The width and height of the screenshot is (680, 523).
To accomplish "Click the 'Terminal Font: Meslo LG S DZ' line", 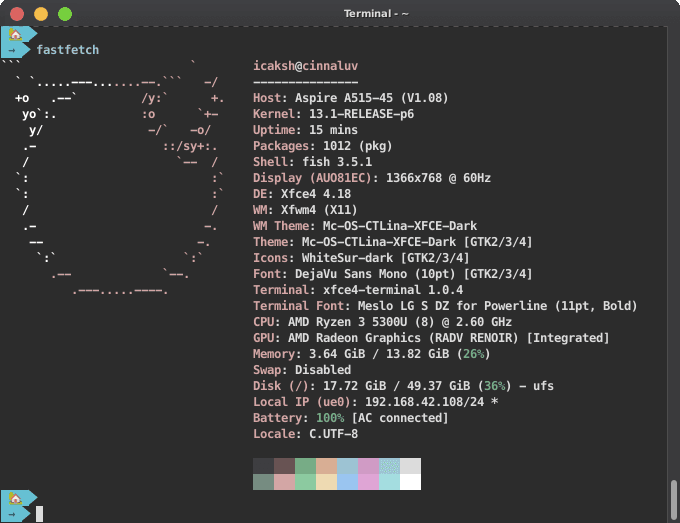I will [x=445, y=306].
